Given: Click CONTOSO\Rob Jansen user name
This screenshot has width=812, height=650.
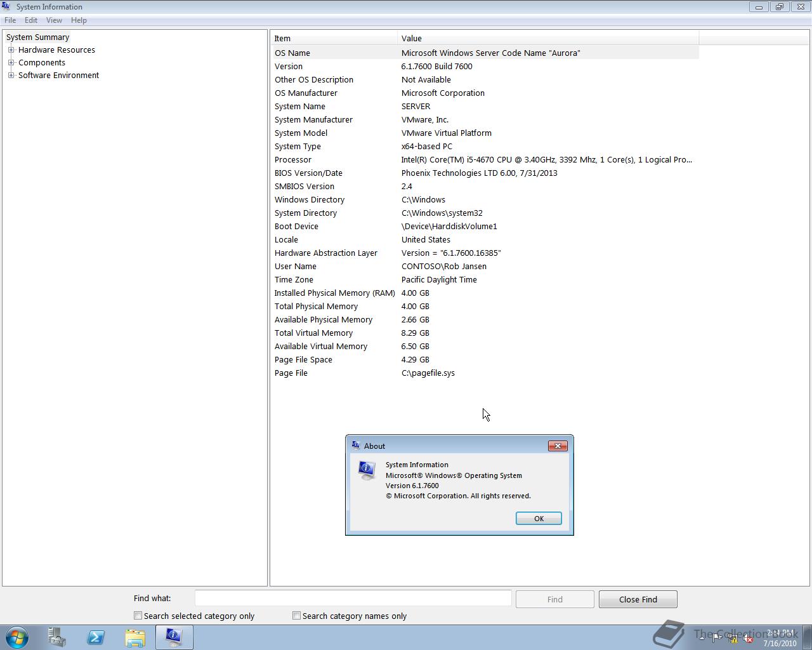Looking at the screenshot, I should click(x=444, y=266).
